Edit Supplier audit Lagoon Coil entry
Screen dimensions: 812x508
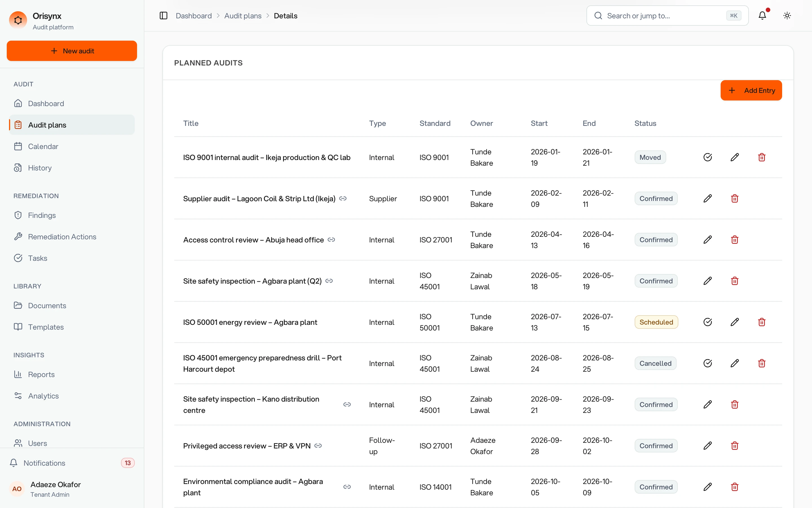pyautogui.click(x=708, y=199)
